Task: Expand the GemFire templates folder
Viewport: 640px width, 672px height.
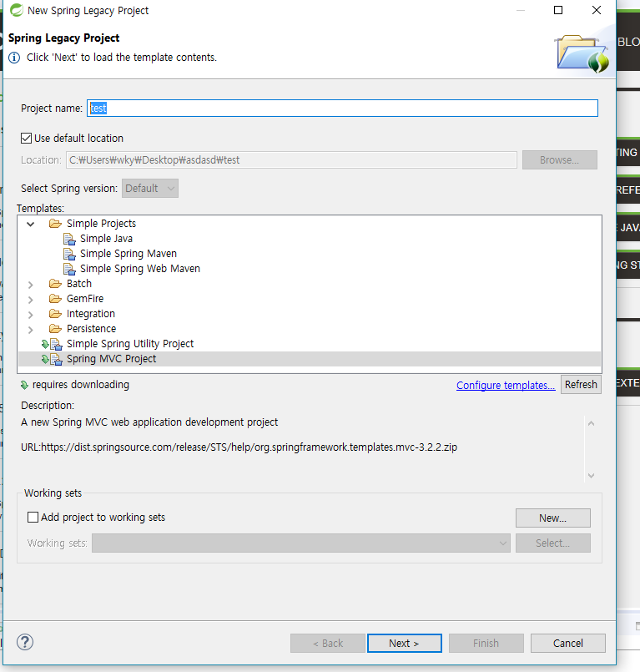Action: pyautogui.click(x=30, y=300)
